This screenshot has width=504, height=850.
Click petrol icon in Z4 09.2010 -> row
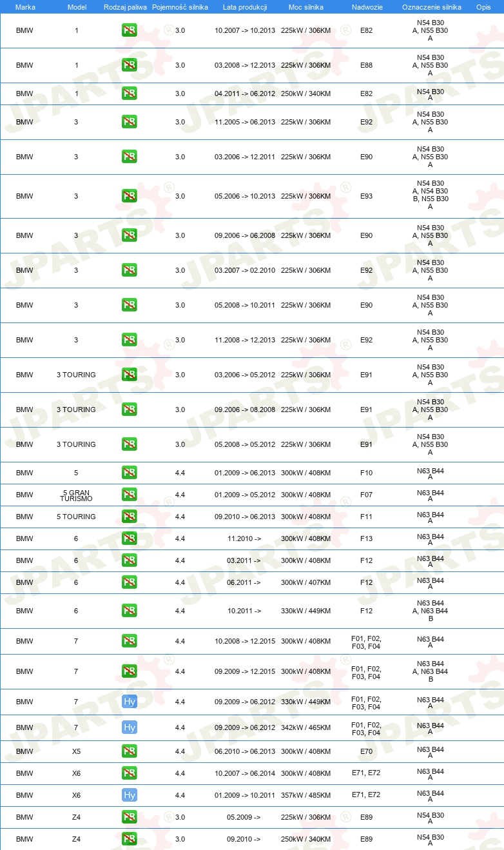pyautogui.click(x=129, y=839)
